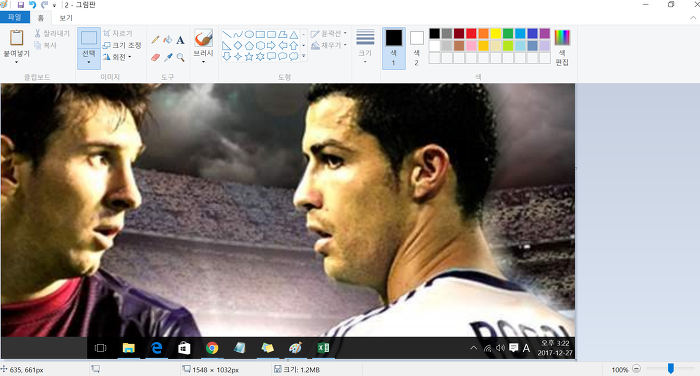Click the Save icon in quick access toolbar
This screenshot has width=700, height=376.
pyautogui.click(x=21, y=5)
